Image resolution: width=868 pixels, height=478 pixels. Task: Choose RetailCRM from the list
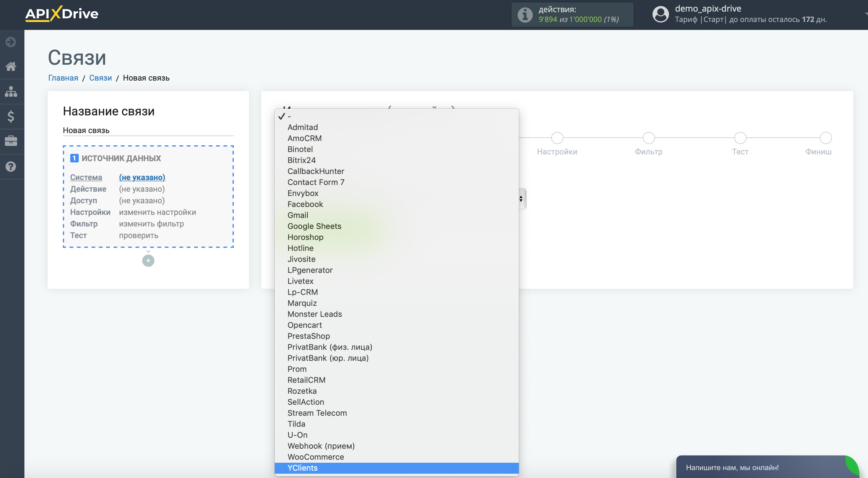(x=396, y=380)
